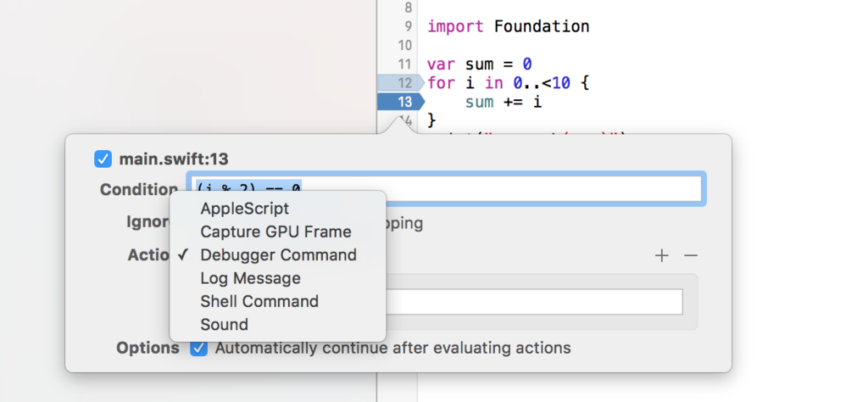The height and width of the screenshot is (402, 868).
Task: Click the 'sum += i' statement
Action: (x=503, y=102)
